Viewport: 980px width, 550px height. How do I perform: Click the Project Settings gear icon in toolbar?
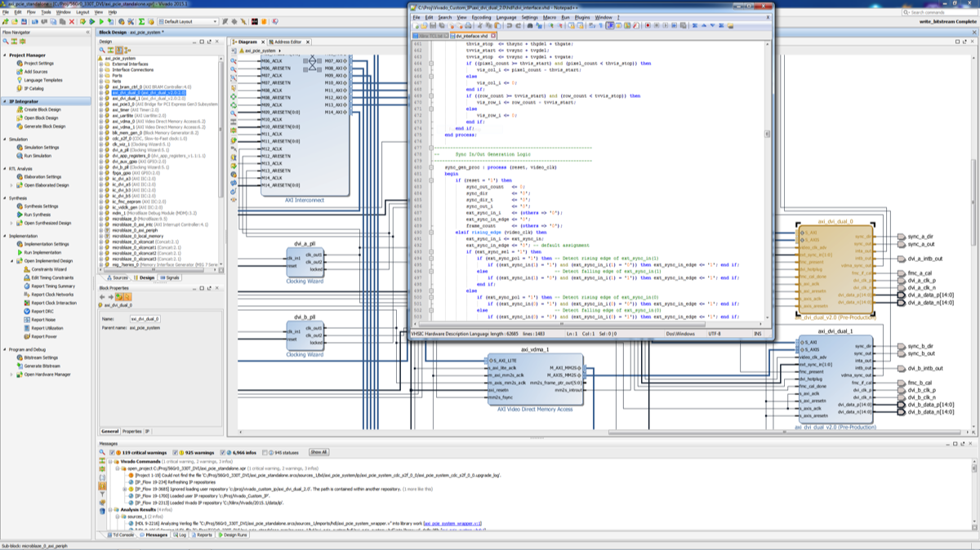[x=122, y=22]
